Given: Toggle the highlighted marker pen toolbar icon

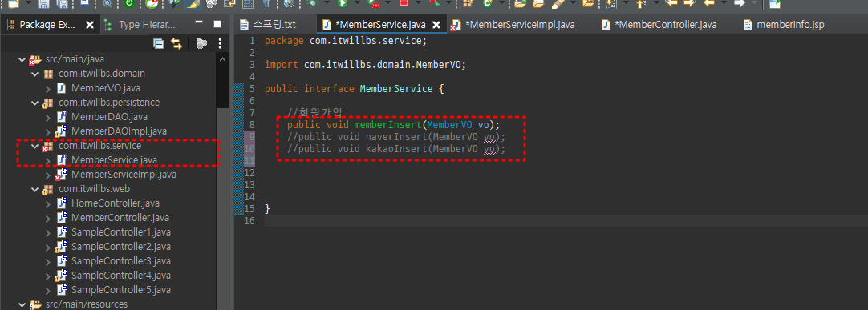Looking at the screenshot, I should 192,4.
